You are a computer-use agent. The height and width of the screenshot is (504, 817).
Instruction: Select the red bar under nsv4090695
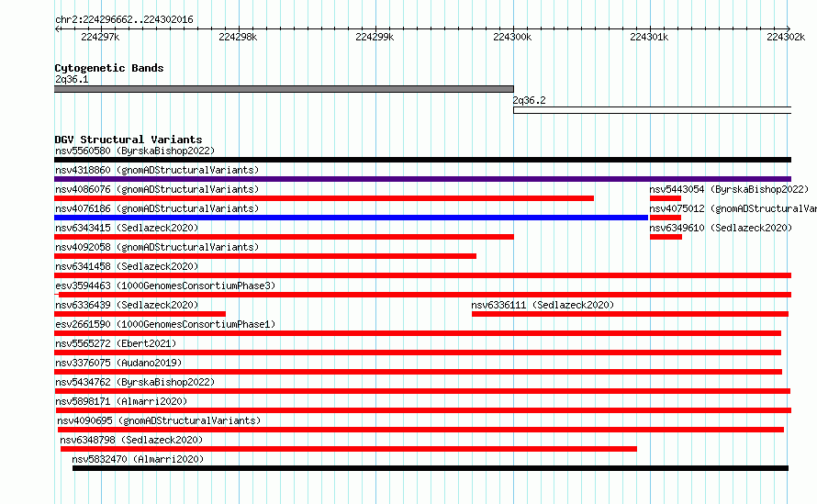(x=421, y=430)
